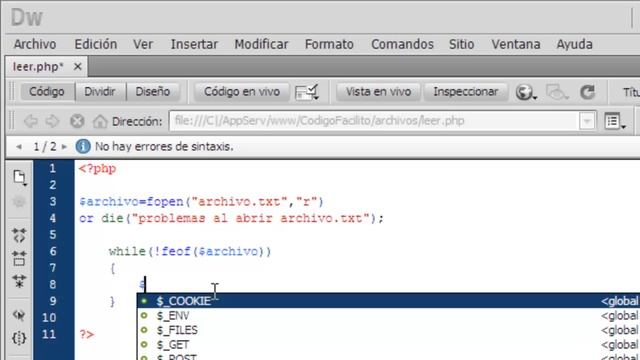640x360 pixels.
Task: Go to next syntax message
Action: 64,147
